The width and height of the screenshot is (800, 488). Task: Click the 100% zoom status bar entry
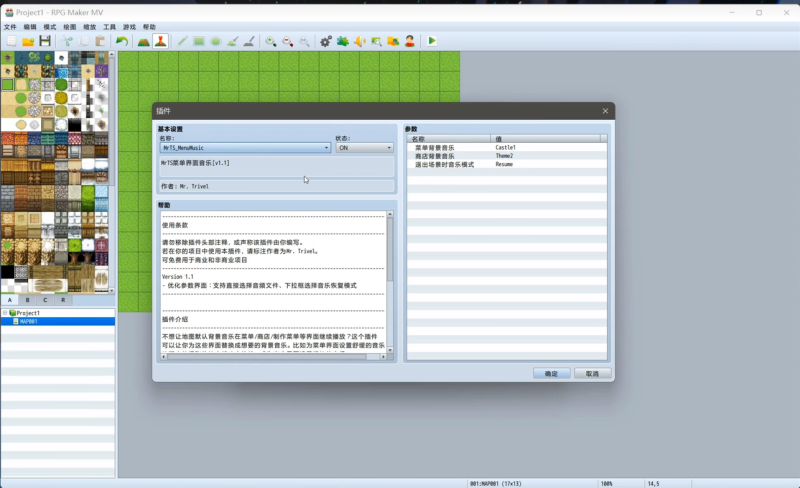tap(606, 483)
